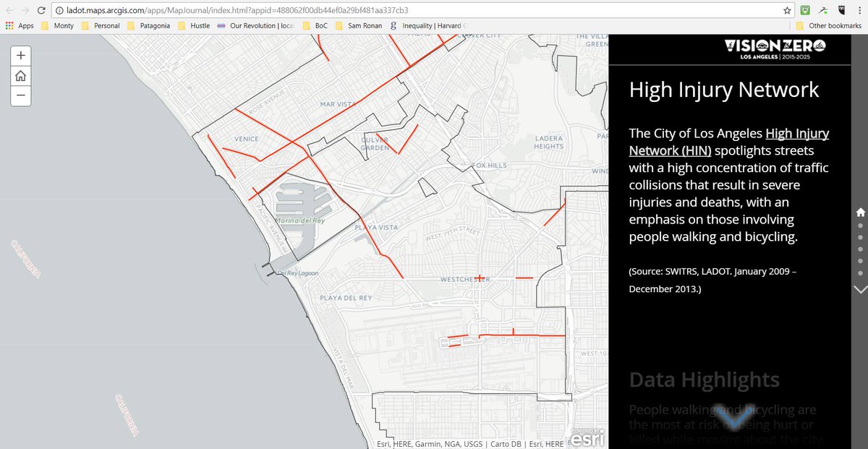Viewport: 868px width, 449px height.
Task: Zoom out on the map
Action: (x=21, y=95)
